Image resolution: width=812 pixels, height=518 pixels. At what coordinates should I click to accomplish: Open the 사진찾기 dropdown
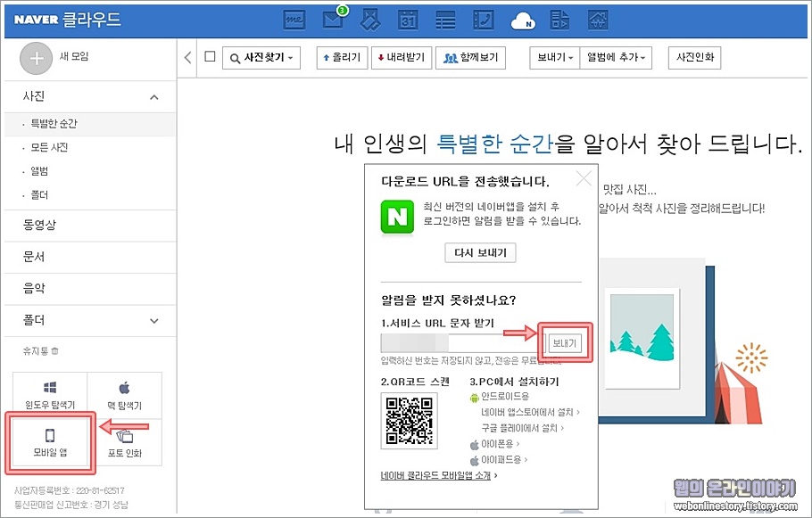click(262, 58)
